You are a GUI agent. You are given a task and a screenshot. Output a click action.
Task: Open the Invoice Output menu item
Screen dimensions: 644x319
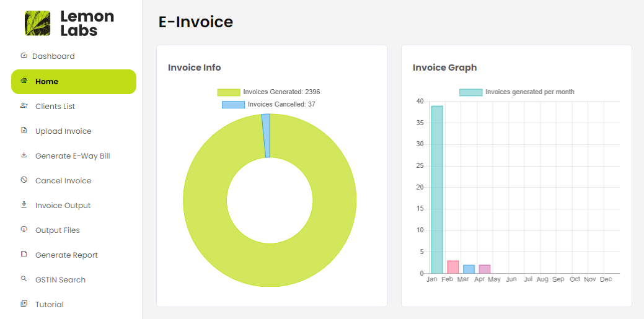coord(63,206)
